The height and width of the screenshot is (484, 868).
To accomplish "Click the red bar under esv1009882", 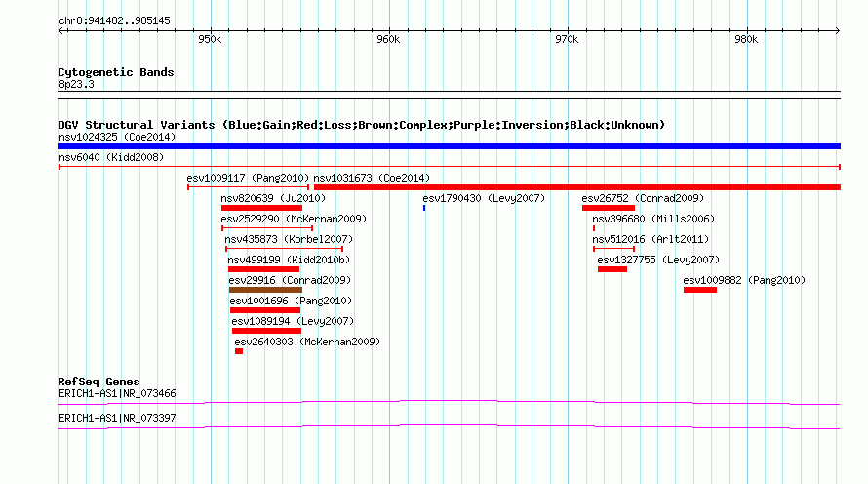I will tap(700, 290).
